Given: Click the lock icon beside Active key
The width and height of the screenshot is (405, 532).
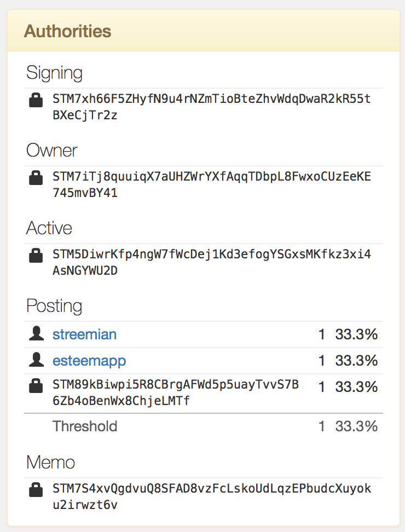Looking at the screenshot, I should tap(36, 256).
